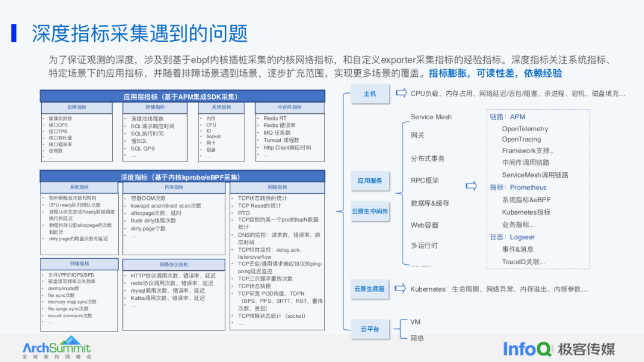Image resolution: width=644 pixels, height=362 pixels.
Task: Click the 日志：Logseer heading
Action: [x=512, y=237]
